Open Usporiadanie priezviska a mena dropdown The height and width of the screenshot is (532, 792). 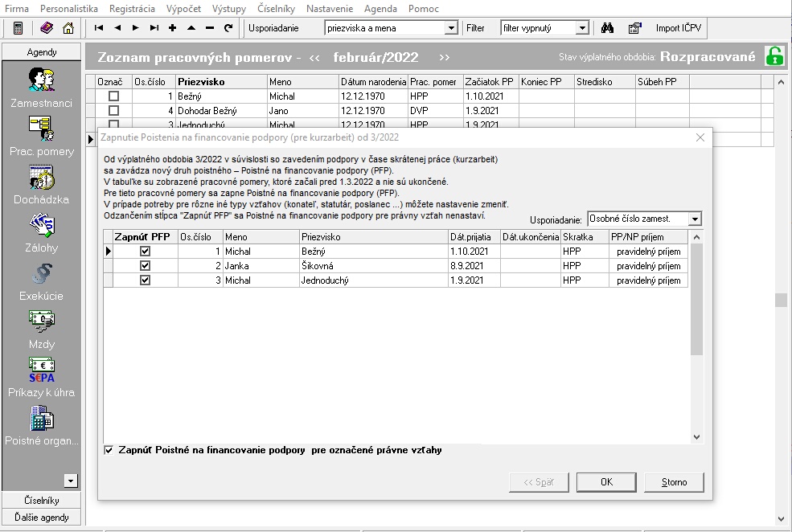[x=452, y=28]
